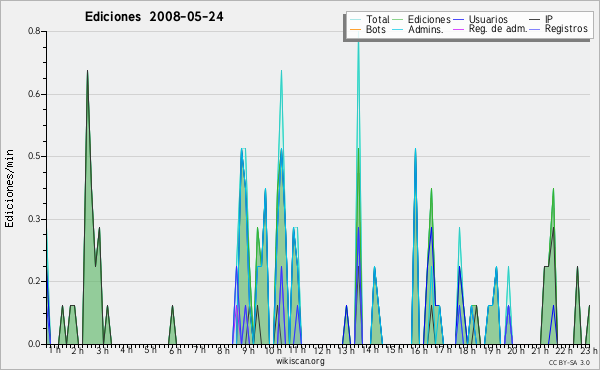
Task: Click the 'Reg. de adm.' legend entry
Action: click(490, 29)
